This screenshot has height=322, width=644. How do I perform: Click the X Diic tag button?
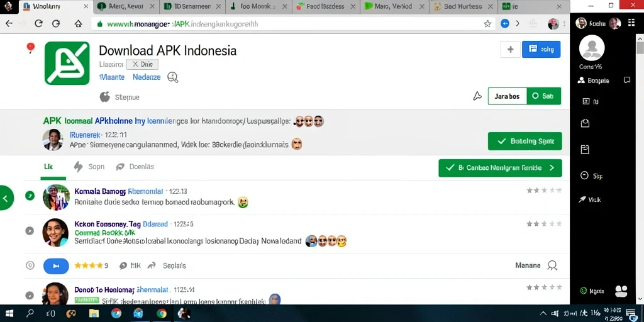pos(142,64)
